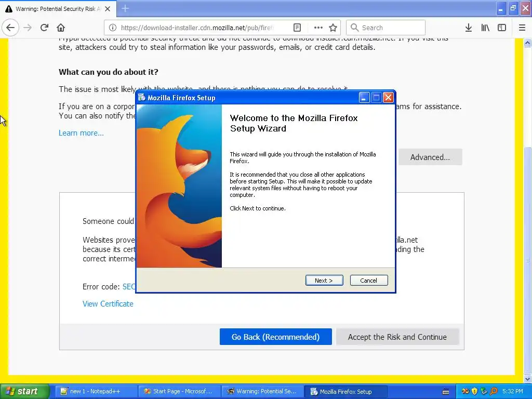Select the Warning: Potential Security Risk tab
Image resolution: width=532 pixels, height=399 pixels.
point(58,9)
